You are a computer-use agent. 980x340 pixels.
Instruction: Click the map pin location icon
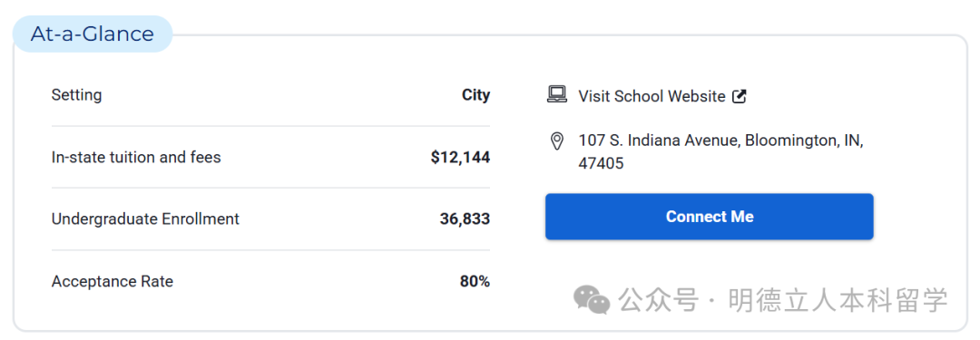[556, 141]
